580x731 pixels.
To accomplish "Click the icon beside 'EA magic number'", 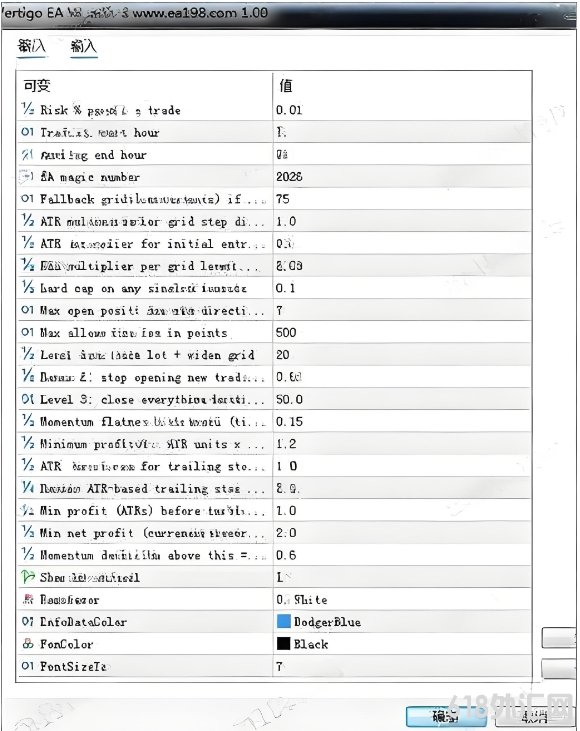I will 27,177.
